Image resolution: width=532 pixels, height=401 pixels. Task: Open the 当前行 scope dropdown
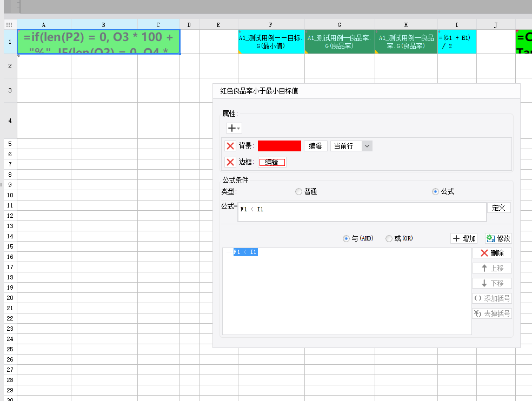(x=351, y=146)
